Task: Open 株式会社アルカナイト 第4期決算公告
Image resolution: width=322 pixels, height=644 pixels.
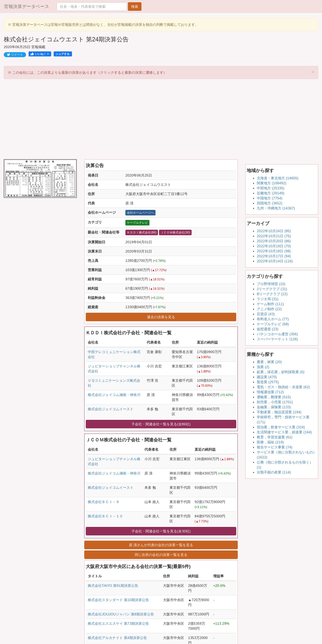Action: pyautogui.click(x=117, y=638)
